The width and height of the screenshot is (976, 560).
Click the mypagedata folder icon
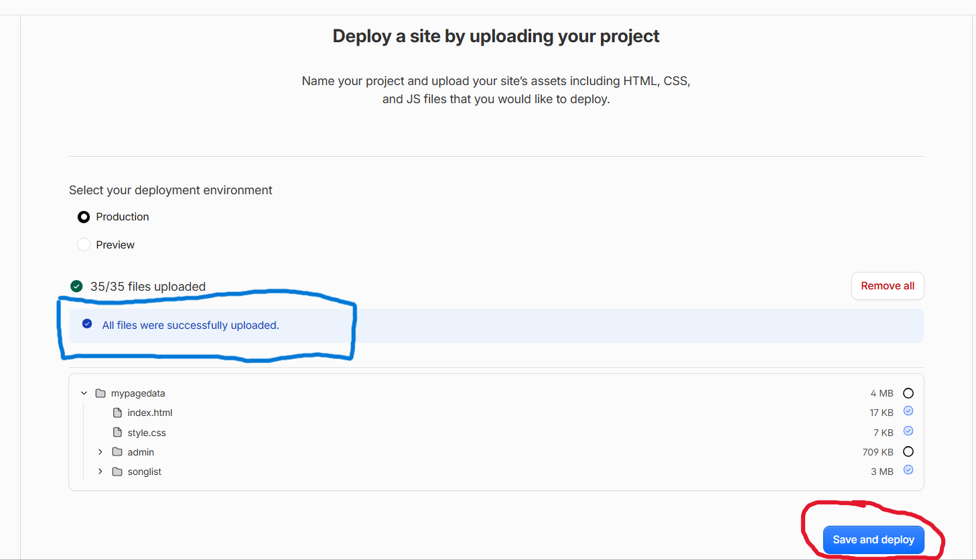(x=100, y=393)
